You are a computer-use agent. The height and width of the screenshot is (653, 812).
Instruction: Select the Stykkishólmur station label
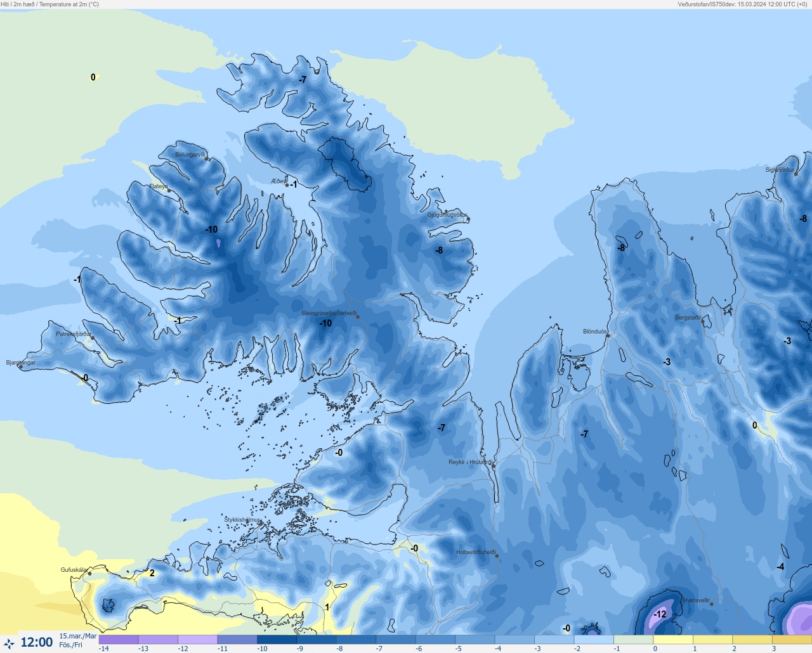pos(242,520)
